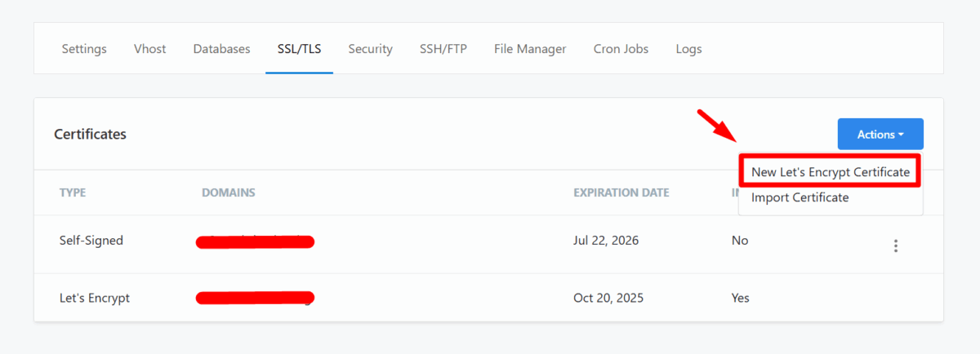Select Import Certificate menu entry

point(800,197)
